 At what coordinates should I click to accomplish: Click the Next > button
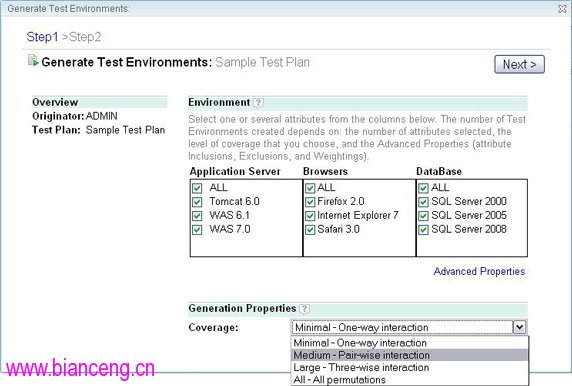point(519,65)
